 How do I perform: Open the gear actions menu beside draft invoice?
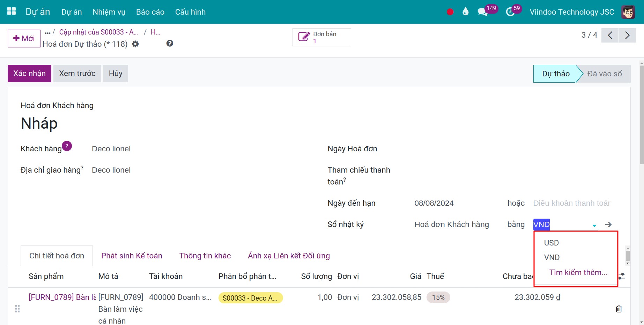(x=135, y=44)
